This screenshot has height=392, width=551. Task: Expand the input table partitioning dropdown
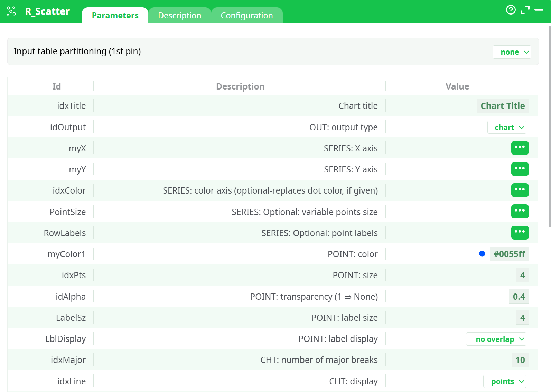coord(512,52)
